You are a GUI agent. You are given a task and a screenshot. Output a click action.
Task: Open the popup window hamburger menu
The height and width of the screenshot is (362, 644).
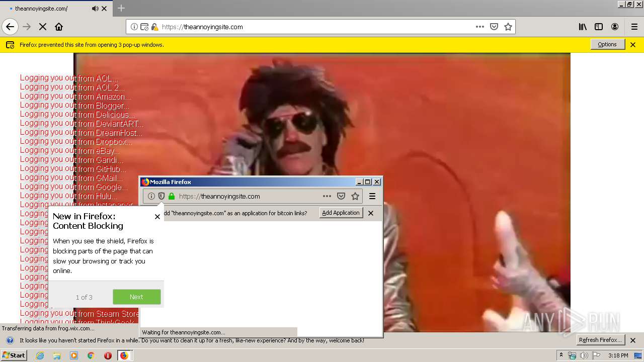click(x=372, y=196)
